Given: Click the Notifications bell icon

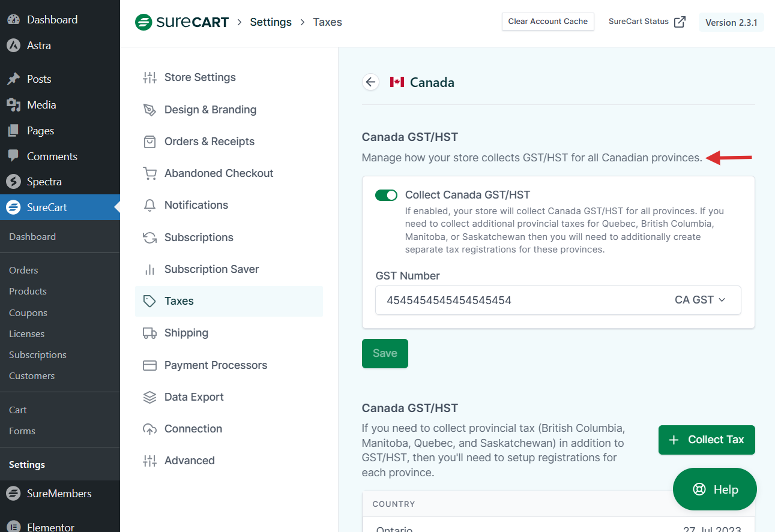Looking at the screenshot, I should [149, 205].
